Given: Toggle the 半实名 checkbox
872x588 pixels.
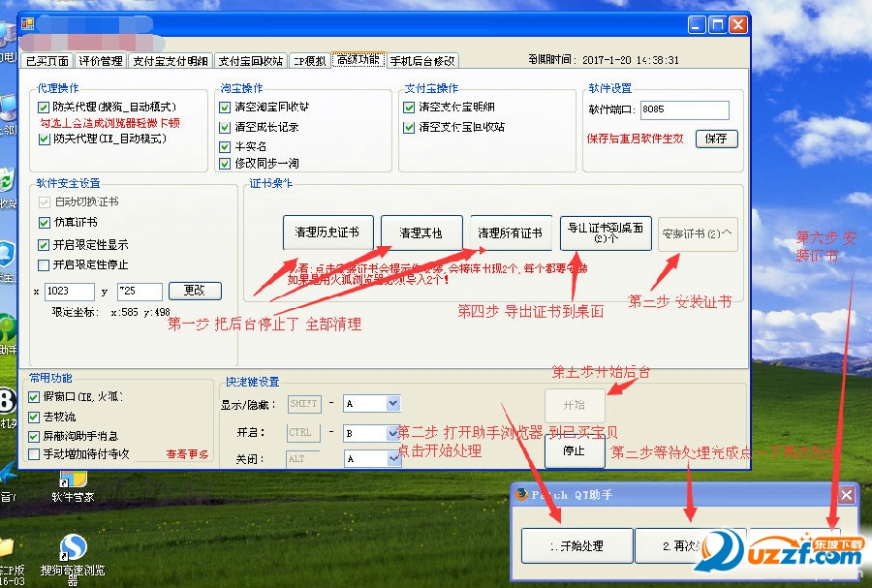Looking at the screenshot, I should pyautogui.click(x=225, y=146).
